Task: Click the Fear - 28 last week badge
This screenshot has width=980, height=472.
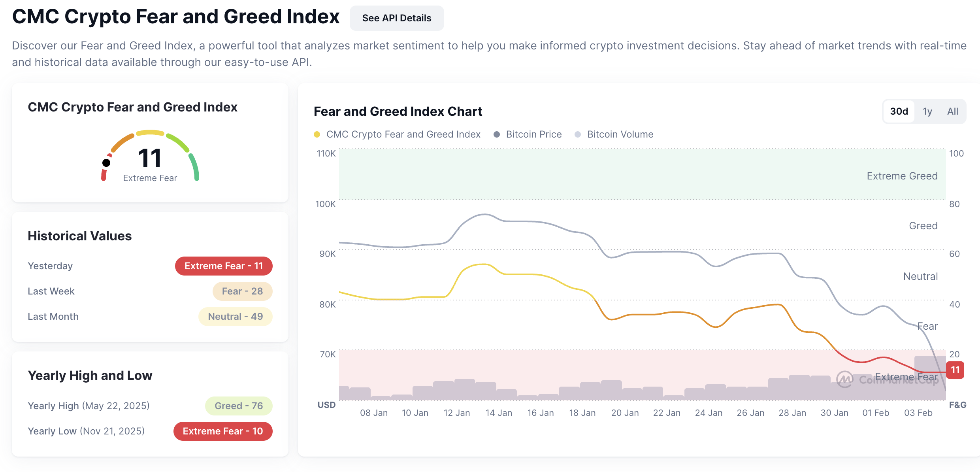Action: pyautogui.click(x=242, y=291)
